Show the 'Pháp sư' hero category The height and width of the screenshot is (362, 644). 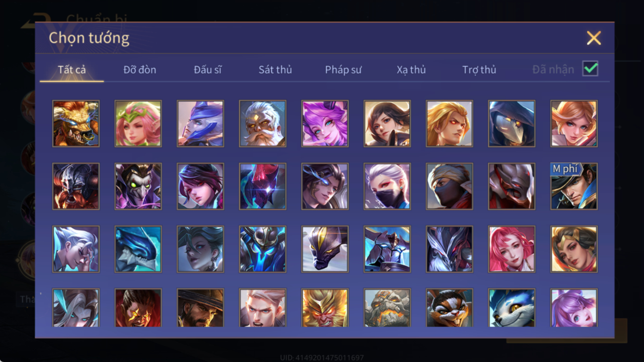343,70
